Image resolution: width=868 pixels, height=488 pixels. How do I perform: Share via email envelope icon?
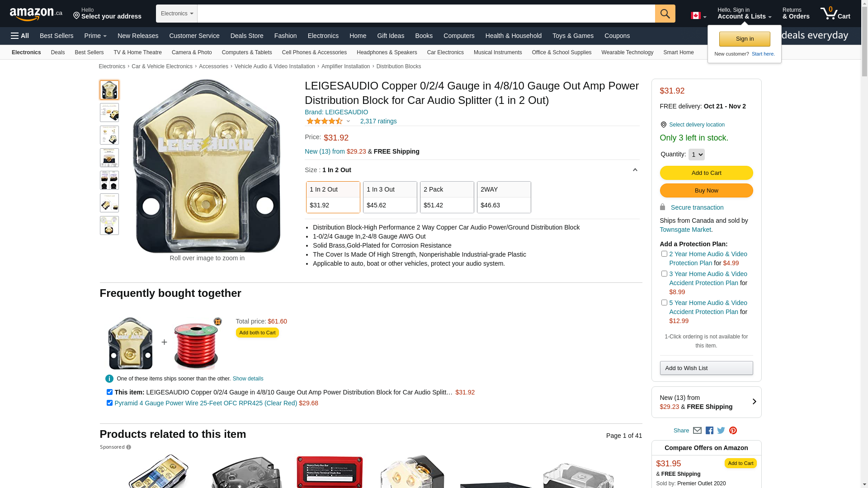point(697,431)
